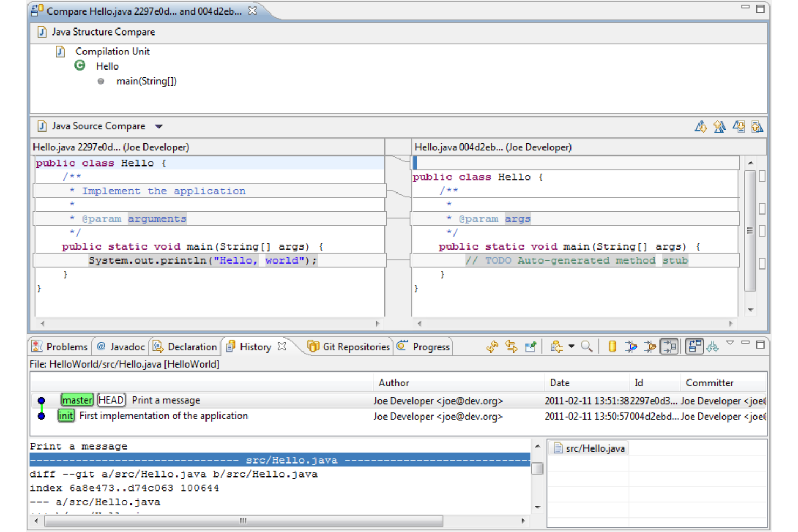Screen dimensions: 798x532
Task: Select main(String[]) in structure compare tree
Action: pyautogui.click(x=146, y=81)
